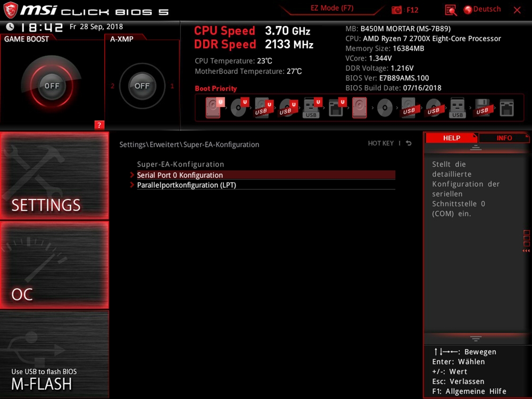Click the CPU Speed 3.70 GHz readout

point(252,31)
